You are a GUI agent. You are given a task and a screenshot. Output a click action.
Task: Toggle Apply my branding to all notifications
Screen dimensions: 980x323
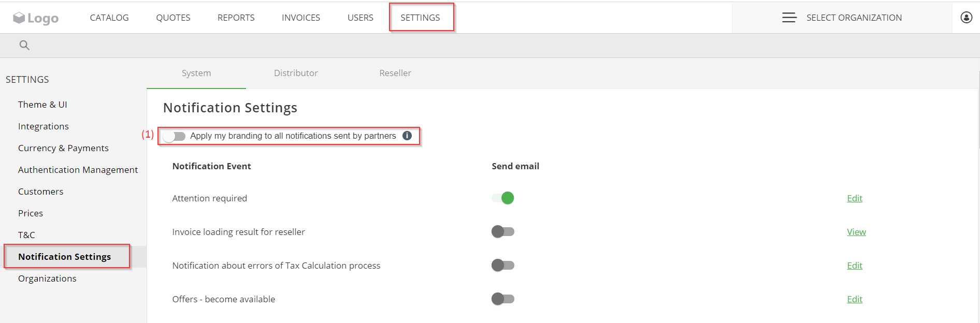pos(174,136)
